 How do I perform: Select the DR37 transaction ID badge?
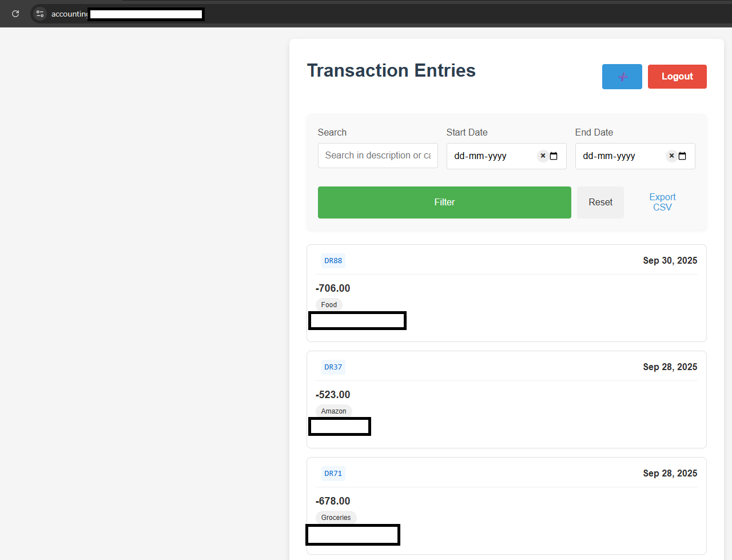point(333,367)
